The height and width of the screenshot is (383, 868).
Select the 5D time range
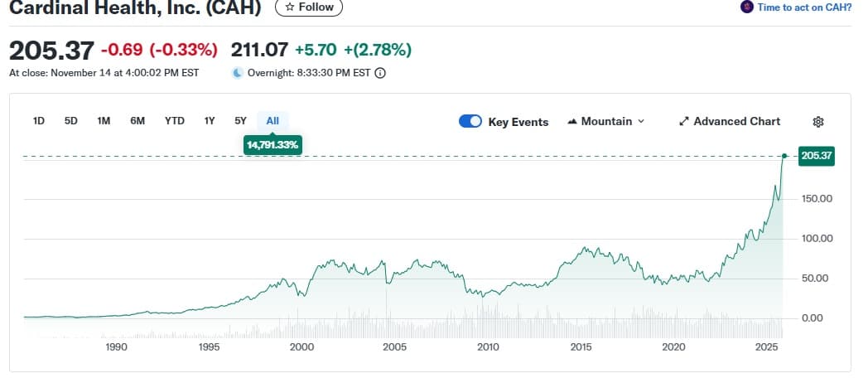coord(71,121)
